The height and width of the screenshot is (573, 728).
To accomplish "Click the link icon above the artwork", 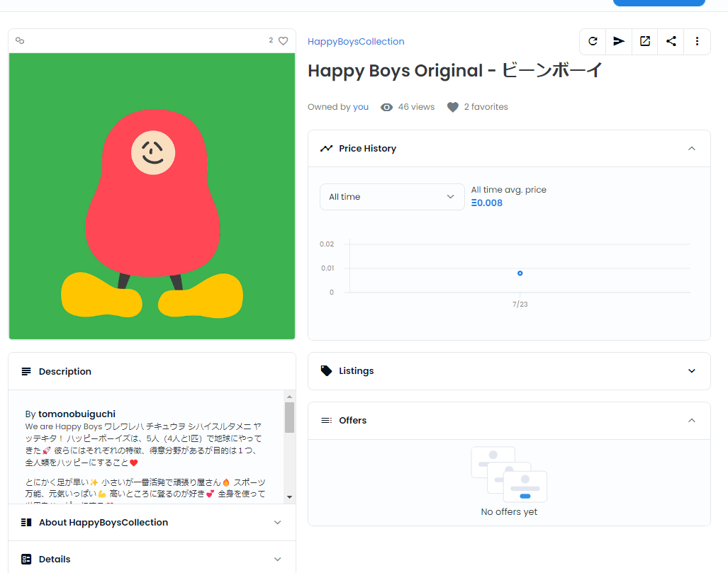I will click(20, 40).
